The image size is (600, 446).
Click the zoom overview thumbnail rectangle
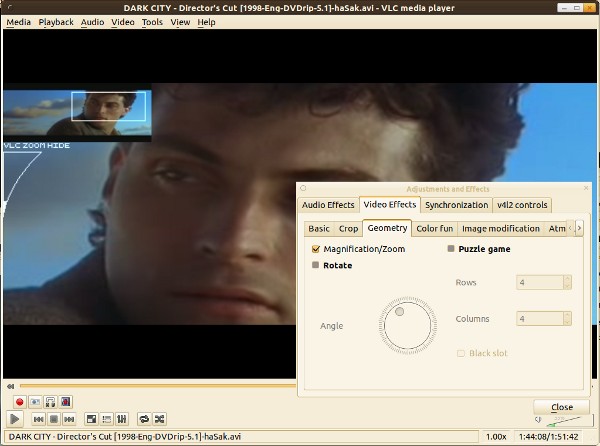click(108, 106)
